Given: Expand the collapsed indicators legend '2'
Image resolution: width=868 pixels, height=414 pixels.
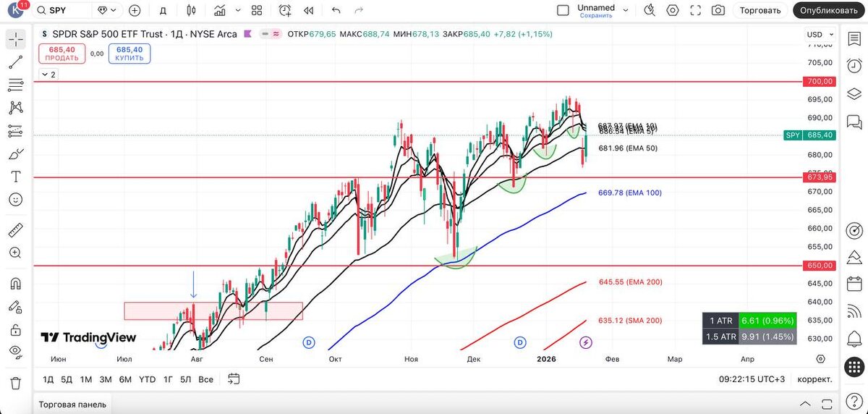Looking at the screenshot, I should click(48, 75).
